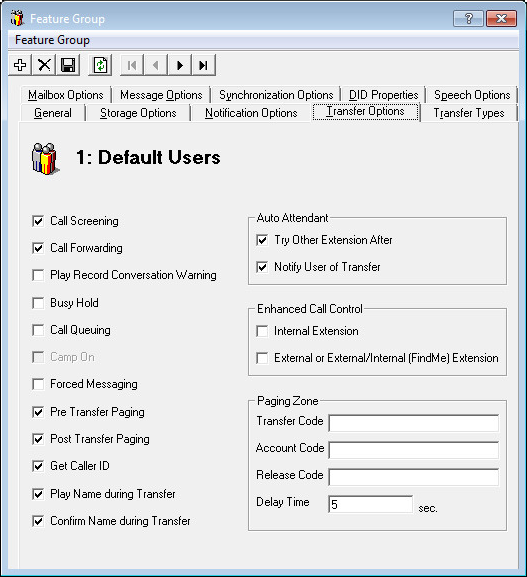Click the Transfer Code input field
527x577 pixels.
coord(414,423)
